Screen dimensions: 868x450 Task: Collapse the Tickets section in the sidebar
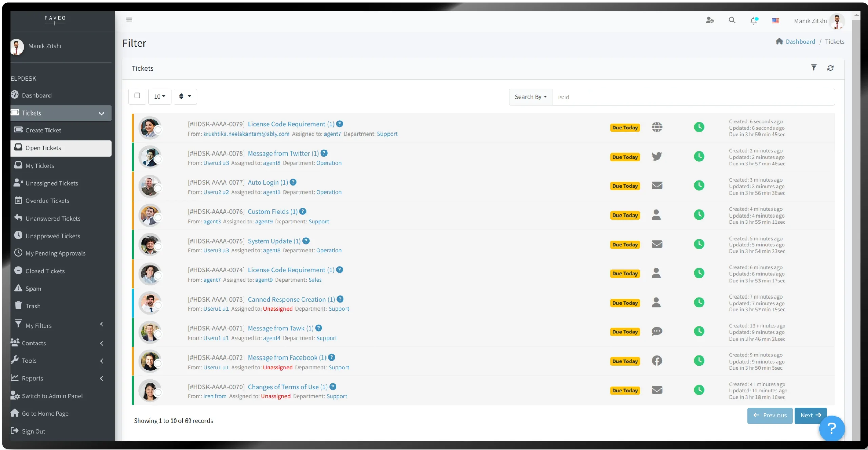(101, 113)
